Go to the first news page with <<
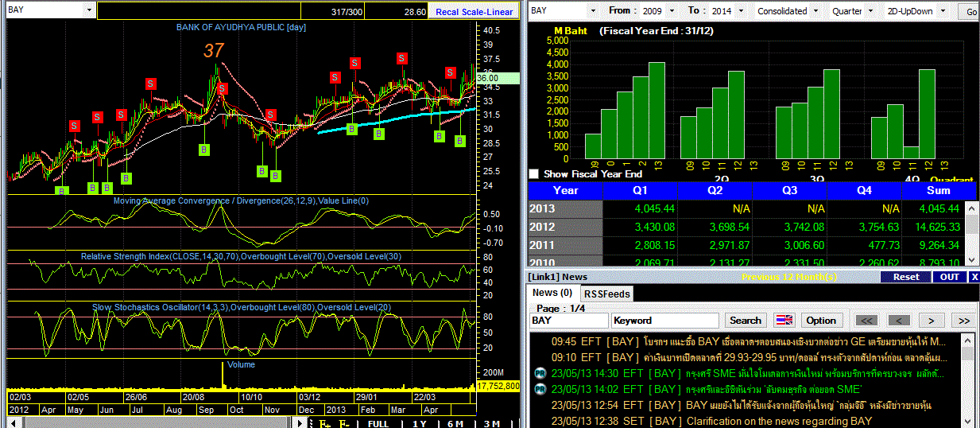Screen dimensions: 980x428 click(x=866, y=321)
